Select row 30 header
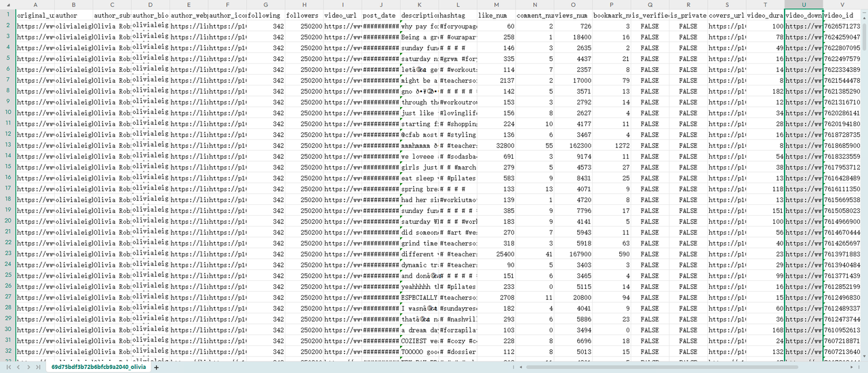This screenshot has width=868, height=373. pyautogui.click(x=7, y=330)
